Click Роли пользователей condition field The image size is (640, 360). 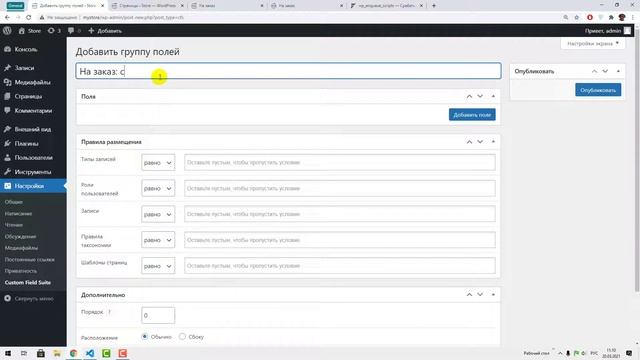coord(340,189)
